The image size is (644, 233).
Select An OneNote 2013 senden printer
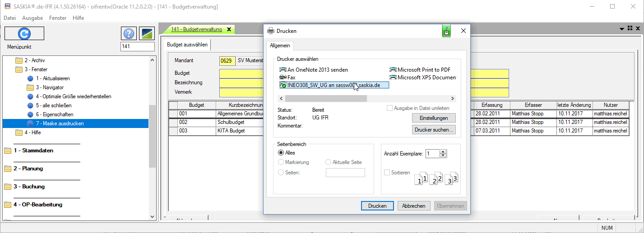317,70
